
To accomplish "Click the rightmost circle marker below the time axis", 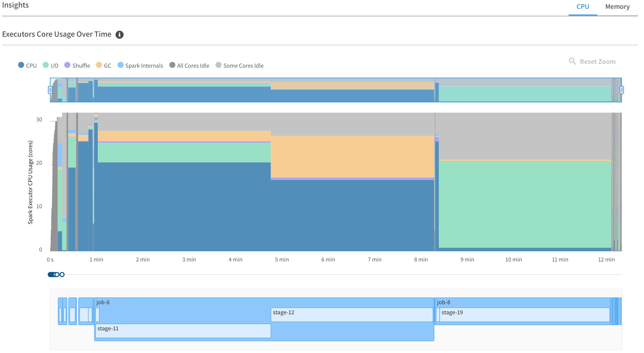I will point(62,275).
